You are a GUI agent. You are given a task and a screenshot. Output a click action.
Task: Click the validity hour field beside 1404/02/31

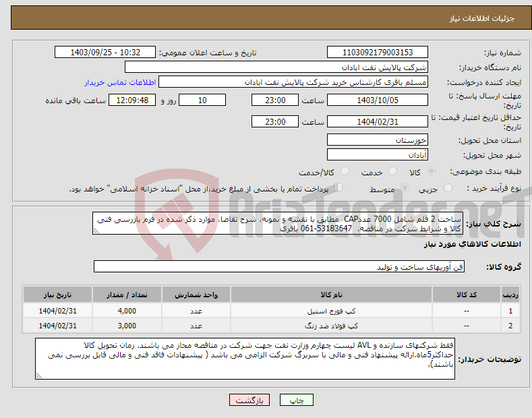(x=275, y=121)
